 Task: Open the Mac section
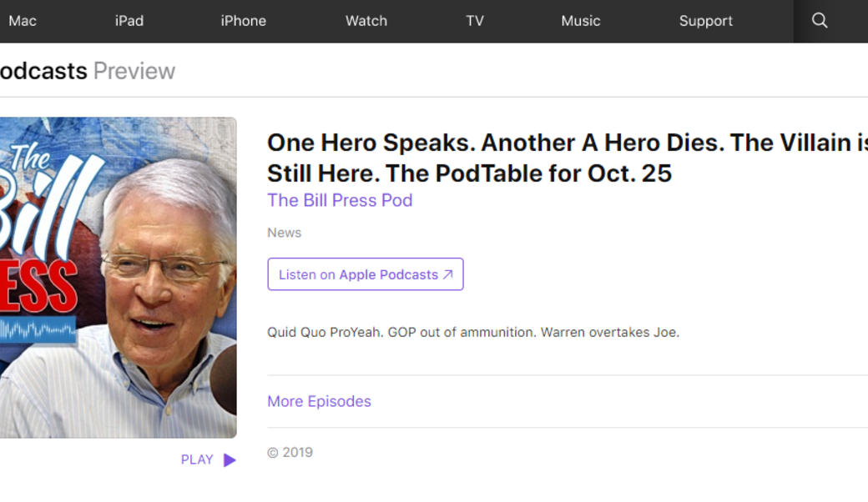(22, 21)
